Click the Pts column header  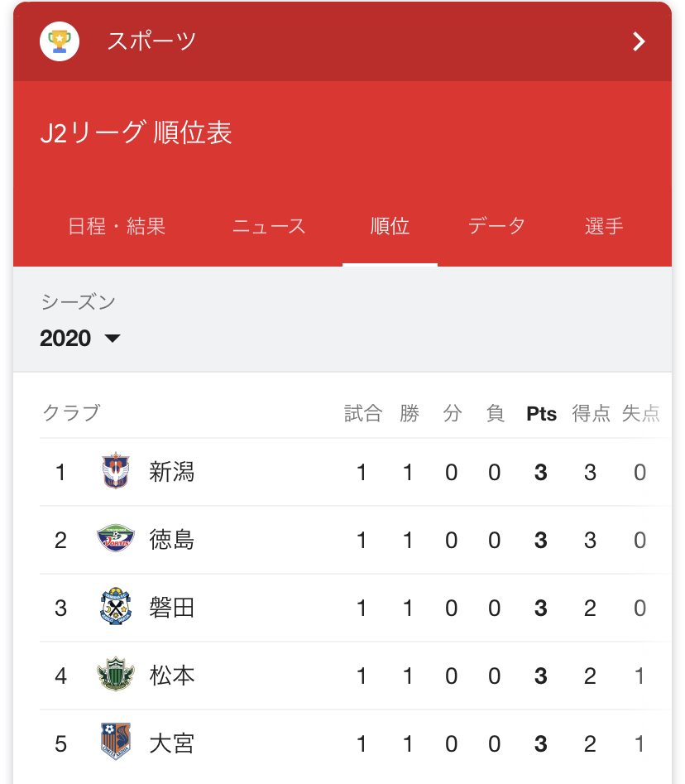541,414
